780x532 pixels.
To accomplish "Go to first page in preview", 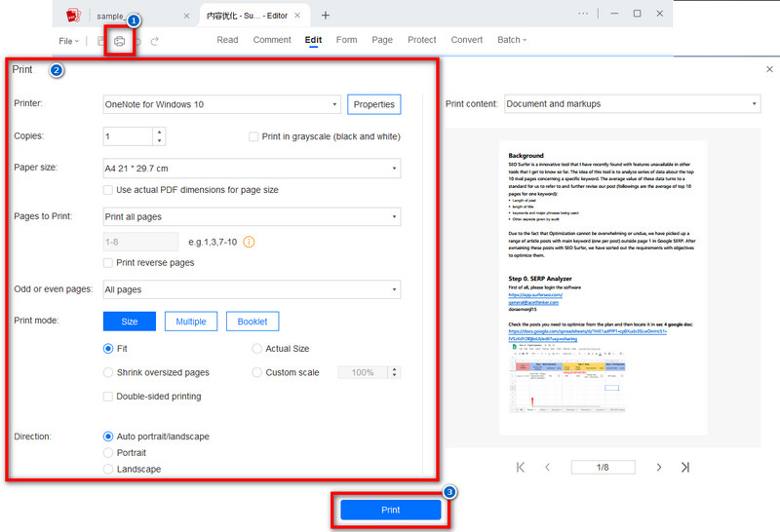I will (521, 468).
